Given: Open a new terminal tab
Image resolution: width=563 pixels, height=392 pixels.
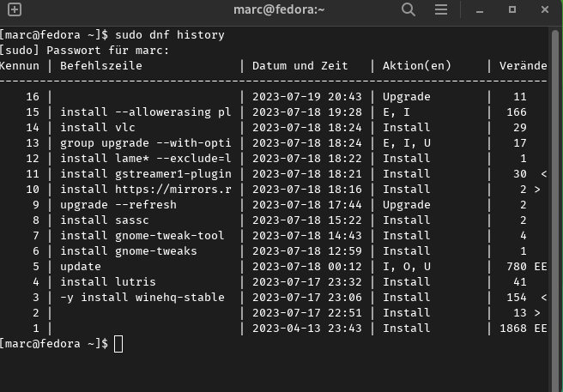Looking at the screenshot, I should 15,9.
